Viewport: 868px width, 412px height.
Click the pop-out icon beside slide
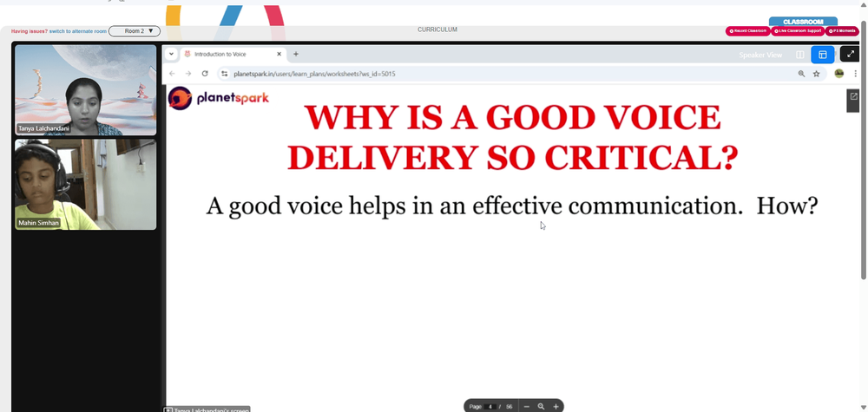[853, 97]
